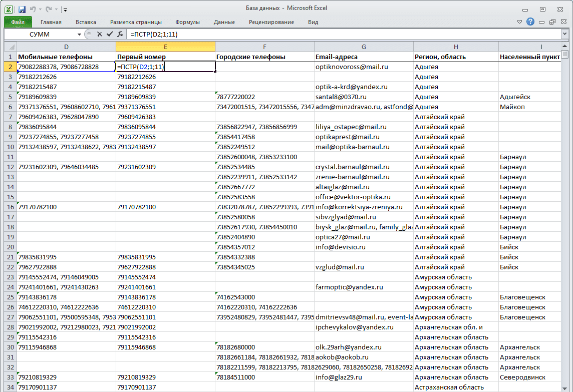Click cell with optiknovoross@mail.ru
This screenshot has width=573, height=392.
[x=364, y=67]
